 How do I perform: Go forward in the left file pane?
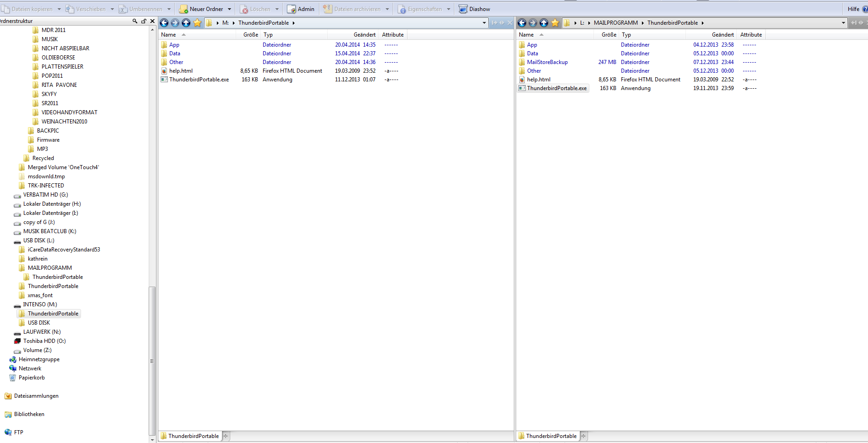[175, 23]
